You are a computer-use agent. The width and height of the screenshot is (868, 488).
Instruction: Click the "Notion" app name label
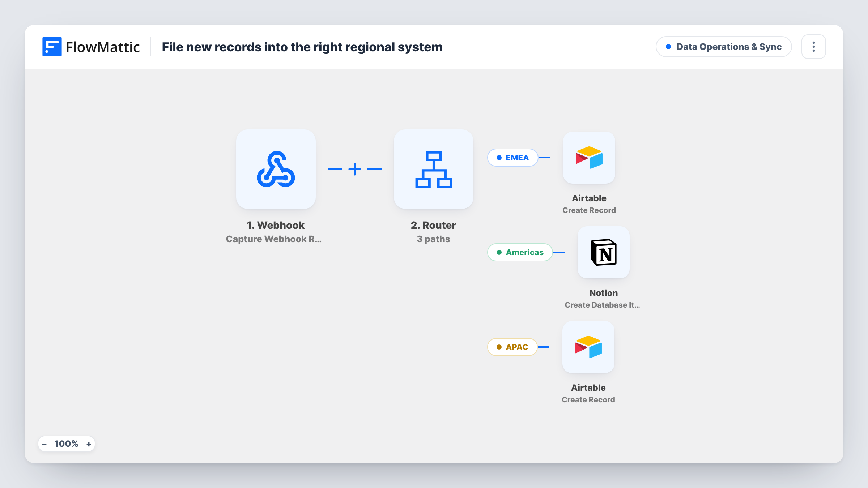tap(604, 293)
